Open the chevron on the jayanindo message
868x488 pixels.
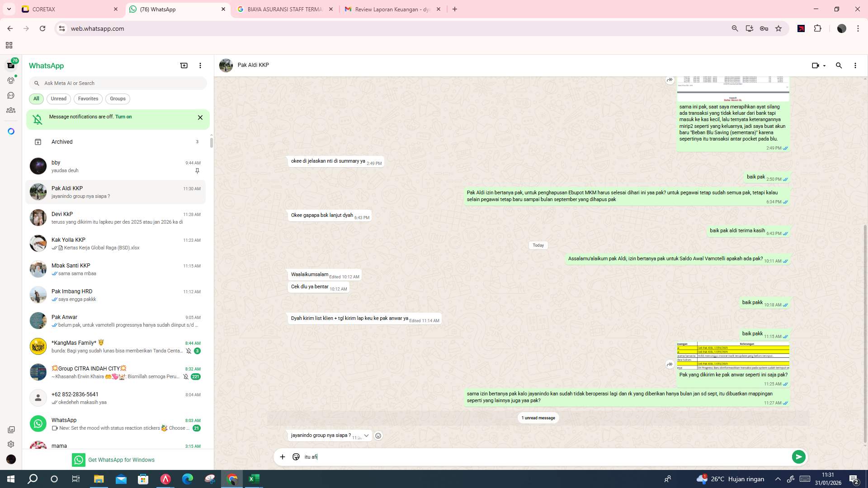coord(367,436)
